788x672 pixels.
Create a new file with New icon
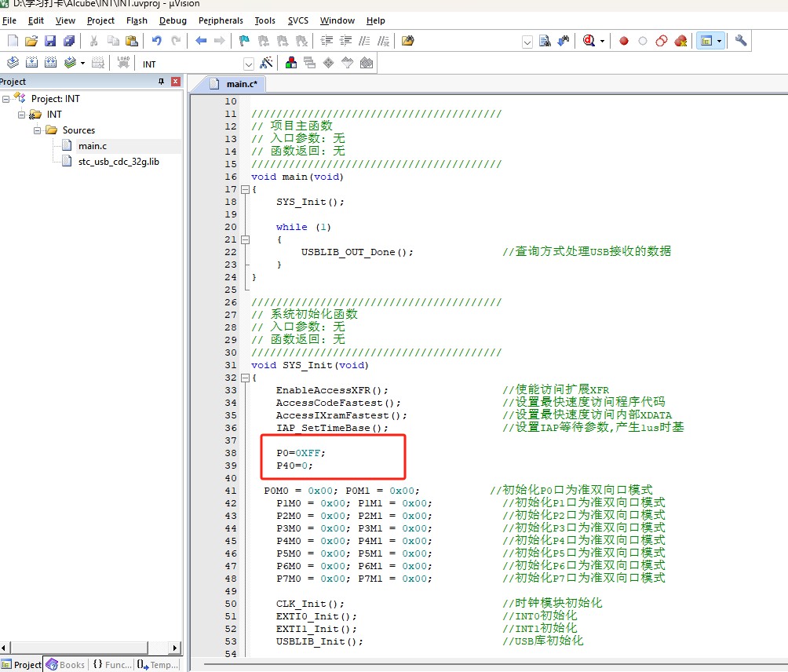pyautogui.click(x=13, y=41)
